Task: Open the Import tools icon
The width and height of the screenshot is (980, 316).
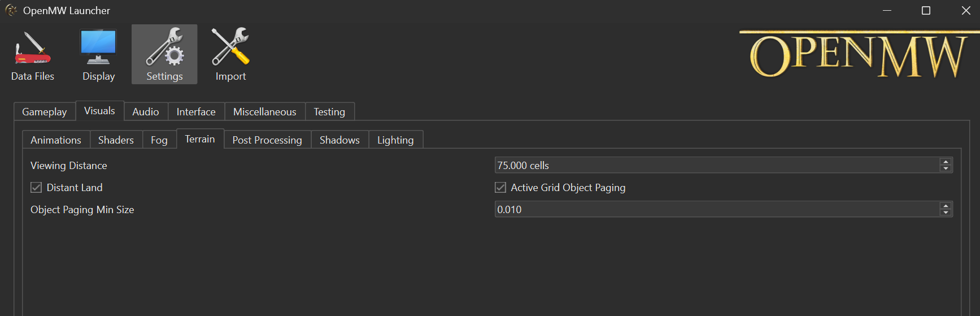Action: [230, 47]
